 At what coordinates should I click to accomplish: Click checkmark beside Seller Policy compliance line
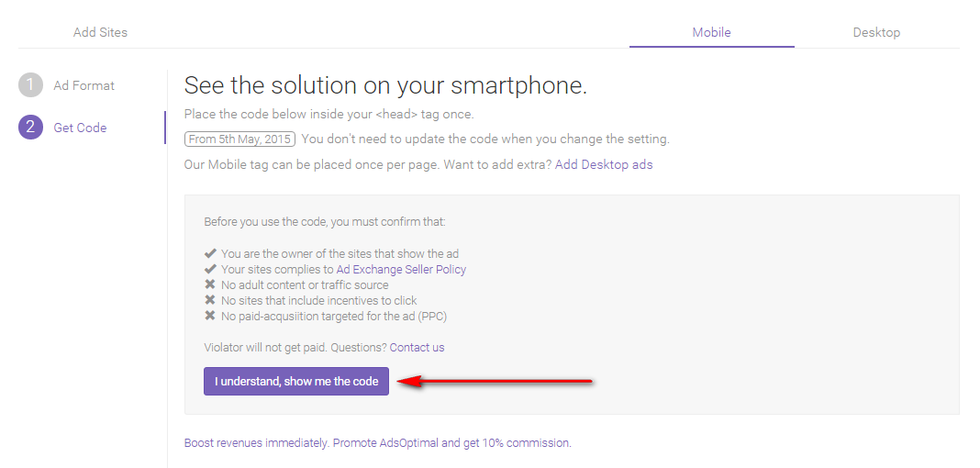click(210, 270)
